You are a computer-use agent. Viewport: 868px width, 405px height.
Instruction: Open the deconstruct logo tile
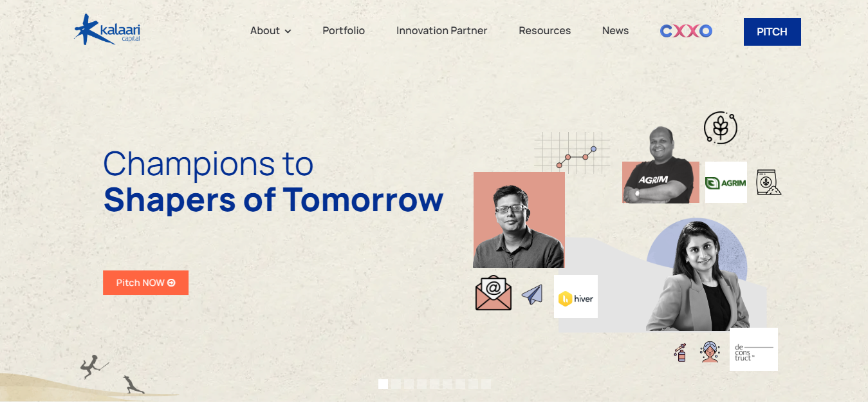click(x=753, y=350)
